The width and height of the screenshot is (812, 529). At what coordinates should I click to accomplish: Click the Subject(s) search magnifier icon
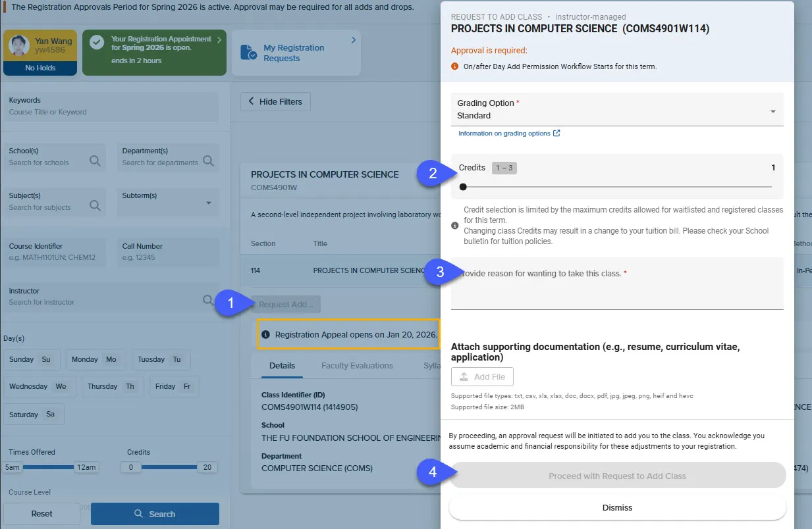coord(95,205)
